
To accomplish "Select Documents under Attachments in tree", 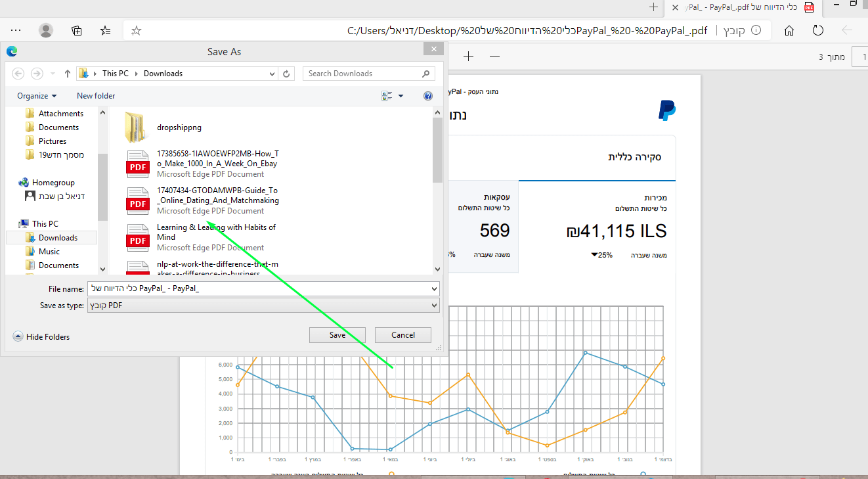I will (58, 127).
